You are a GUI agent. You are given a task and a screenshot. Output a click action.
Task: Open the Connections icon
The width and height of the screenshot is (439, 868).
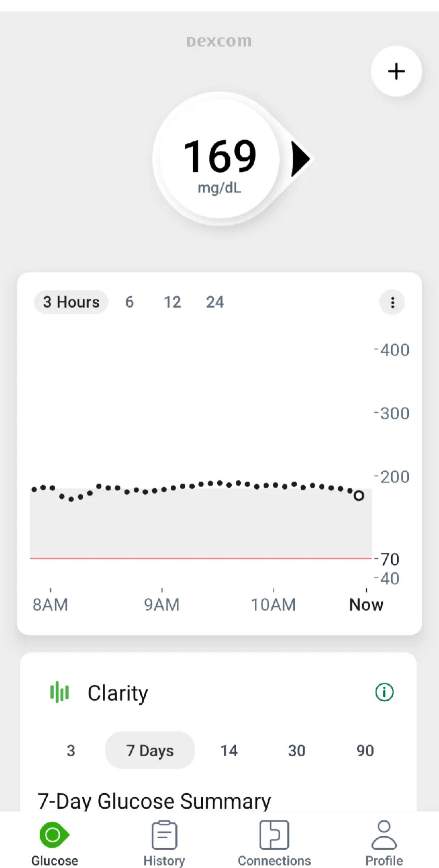coord(274,835)
